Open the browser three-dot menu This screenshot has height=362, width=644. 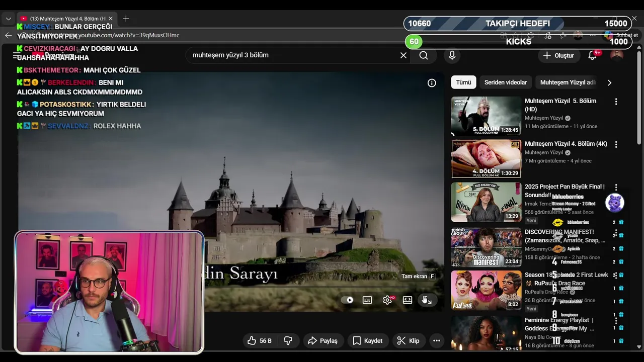click(x=593, y=35)
